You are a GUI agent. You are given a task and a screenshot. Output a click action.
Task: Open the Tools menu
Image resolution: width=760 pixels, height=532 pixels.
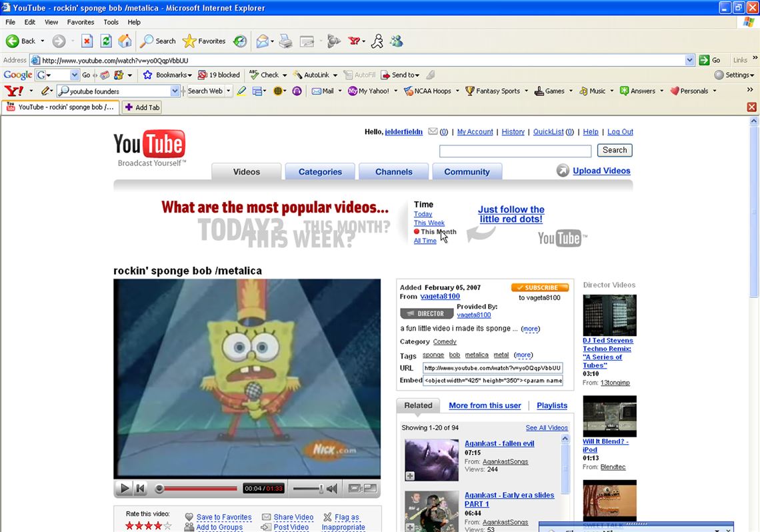(111, 22)
